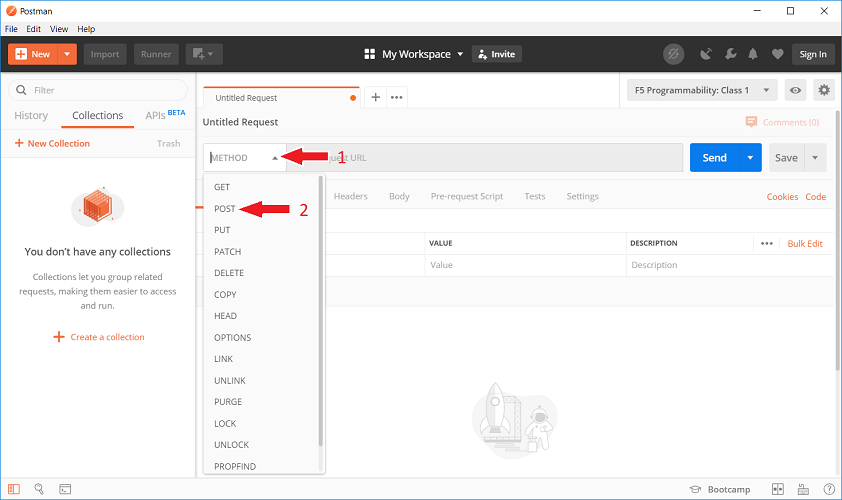842x500 pixels.
Task: Open the Trash link
Action: [169, 143]
